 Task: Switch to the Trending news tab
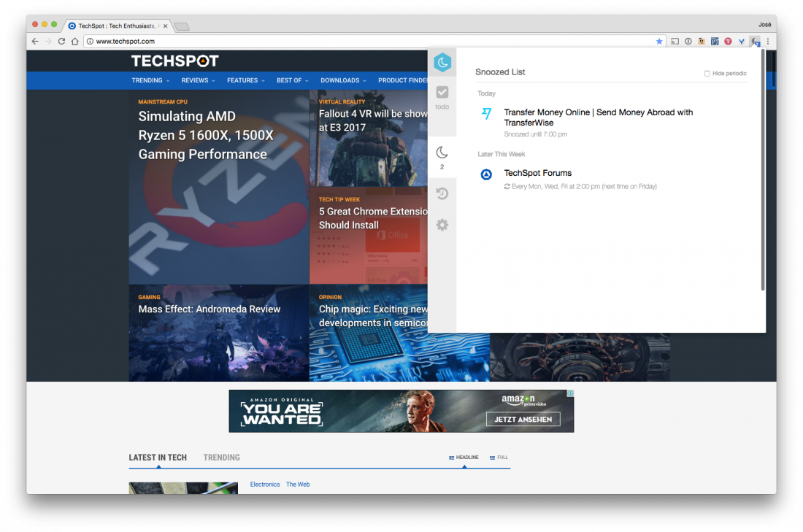(x=221, y=458)
